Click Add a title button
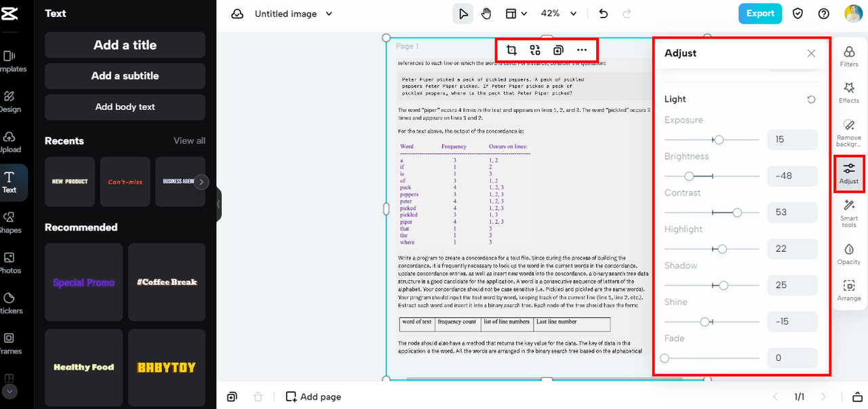 125,45
